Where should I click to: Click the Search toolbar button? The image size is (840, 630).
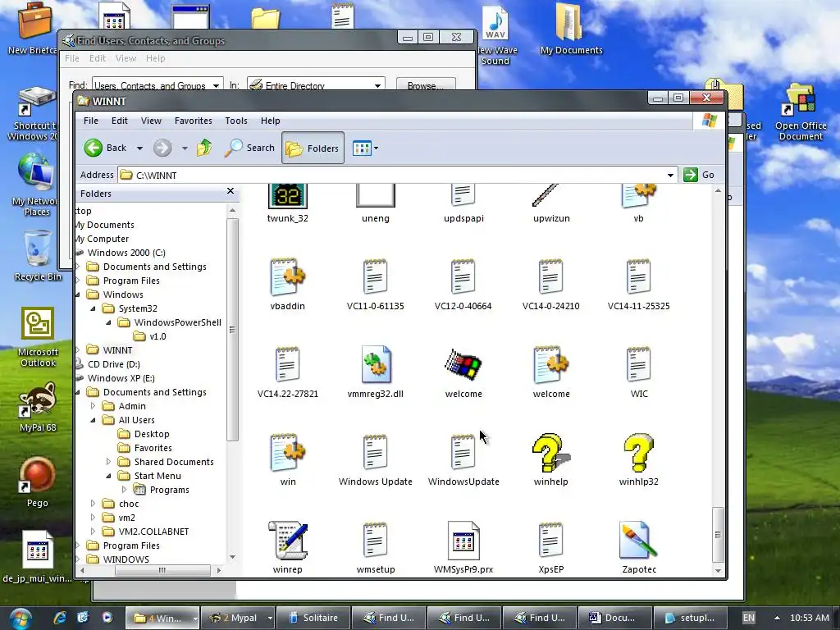(249, 148)
